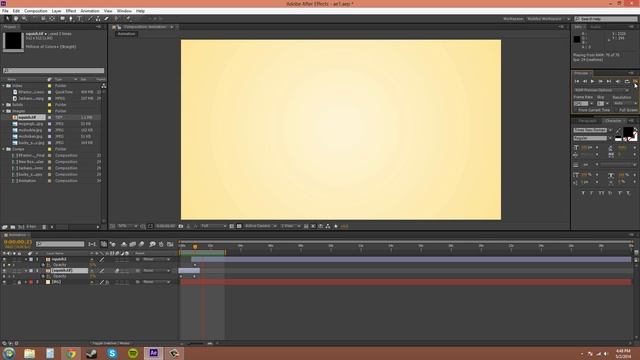The width and height of the screenshot is (640, 360).
Task: Collapse the Video folder in Project panel
Action: 4,86
